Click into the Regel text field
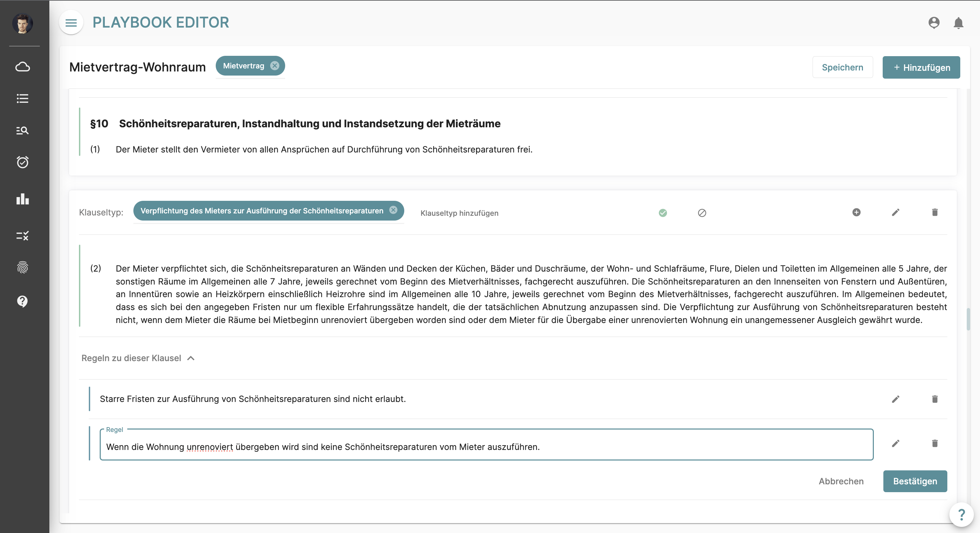Viewport: 980px width, 533px height. coord(486,445)
